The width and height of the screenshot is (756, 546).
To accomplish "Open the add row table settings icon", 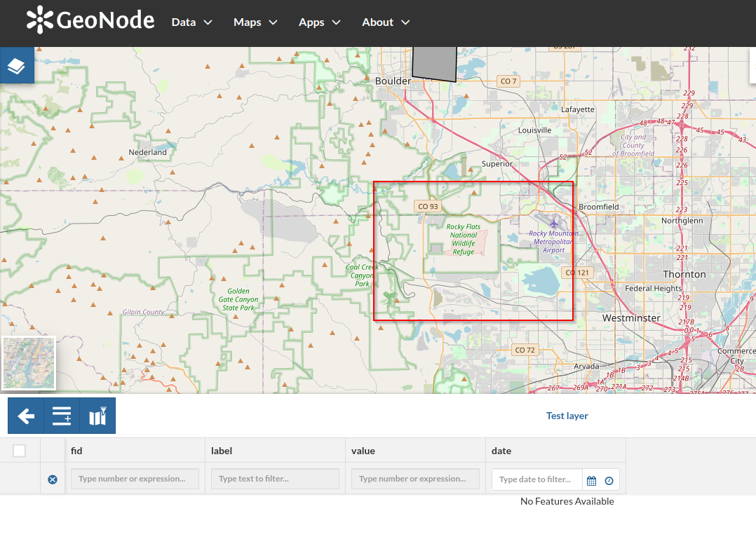I will coord(62,416).
